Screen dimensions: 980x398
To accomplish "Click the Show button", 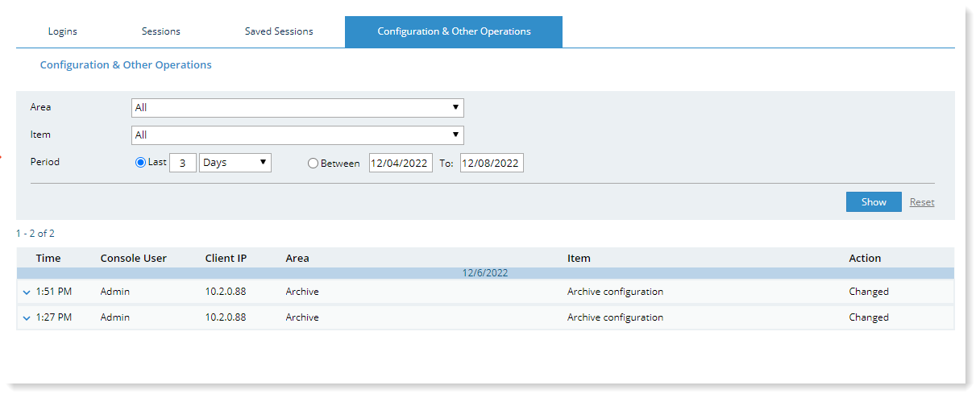I will click(873, 202).
